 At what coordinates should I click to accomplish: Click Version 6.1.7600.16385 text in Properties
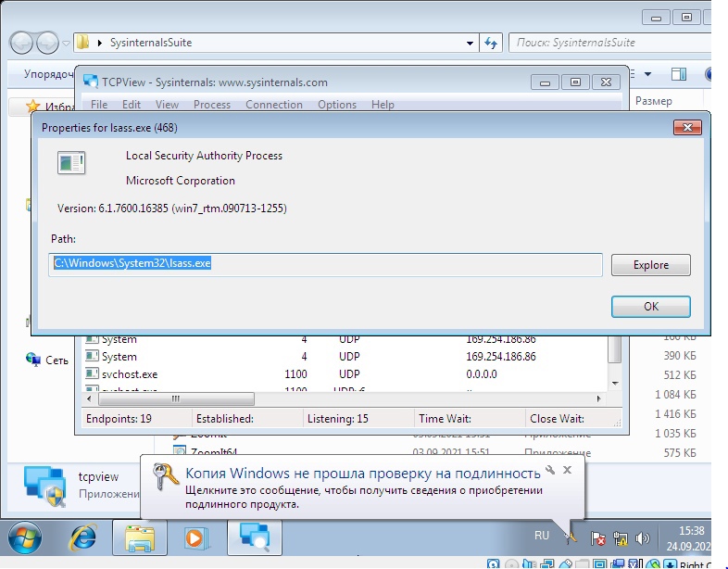coord(171,209)
